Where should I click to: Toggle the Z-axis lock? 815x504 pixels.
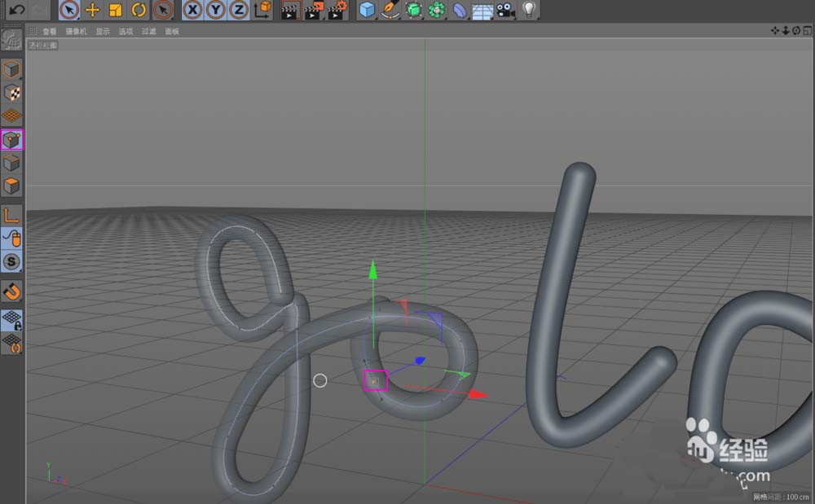pos(238,10)
